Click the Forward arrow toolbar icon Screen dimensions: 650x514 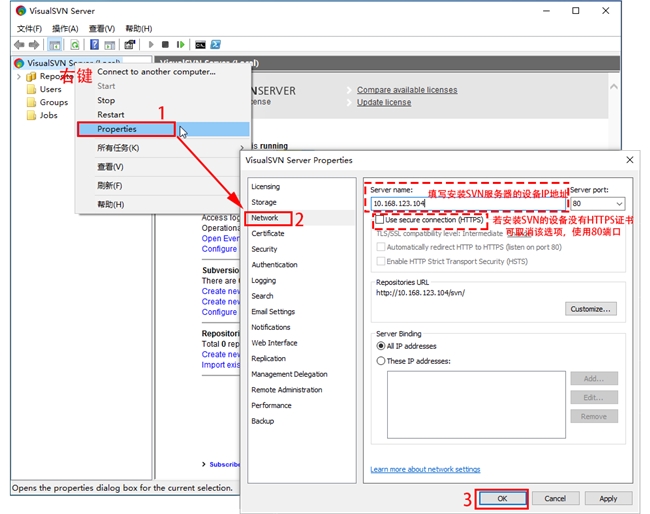pos(35,45)
